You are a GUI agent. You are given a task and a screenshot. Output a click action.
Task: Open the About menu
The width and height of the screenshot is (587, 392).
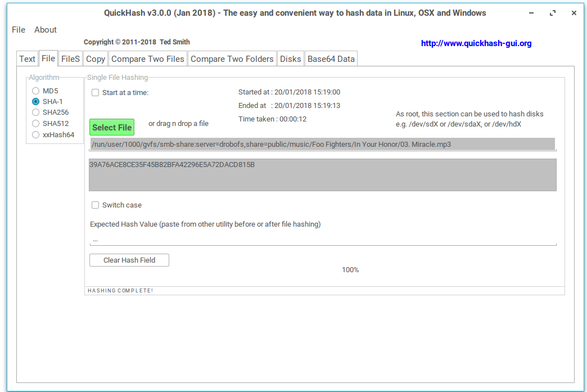click(x=46, y=30)
